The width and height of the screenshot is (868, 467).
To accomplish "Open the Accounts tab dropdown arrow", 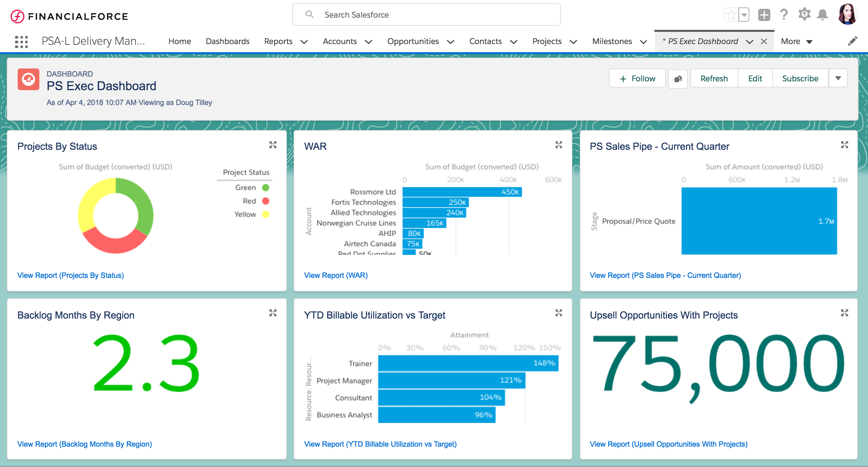I will pyautogui.click(x=369, y=42).
